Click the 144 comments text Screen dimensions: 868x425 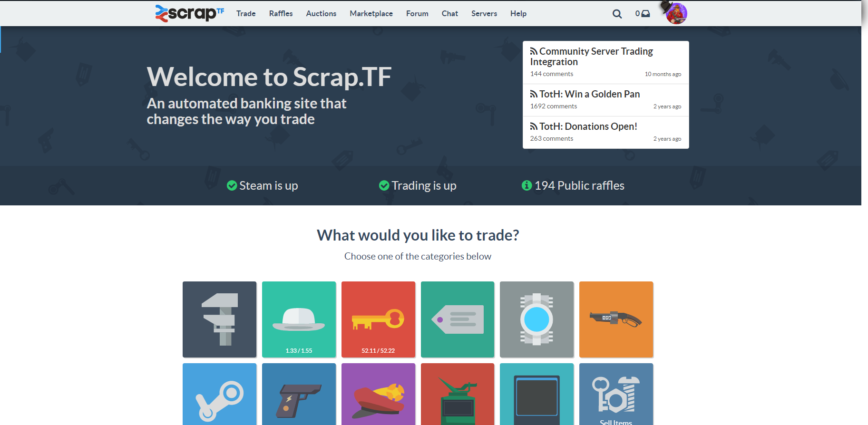[552, 74]
